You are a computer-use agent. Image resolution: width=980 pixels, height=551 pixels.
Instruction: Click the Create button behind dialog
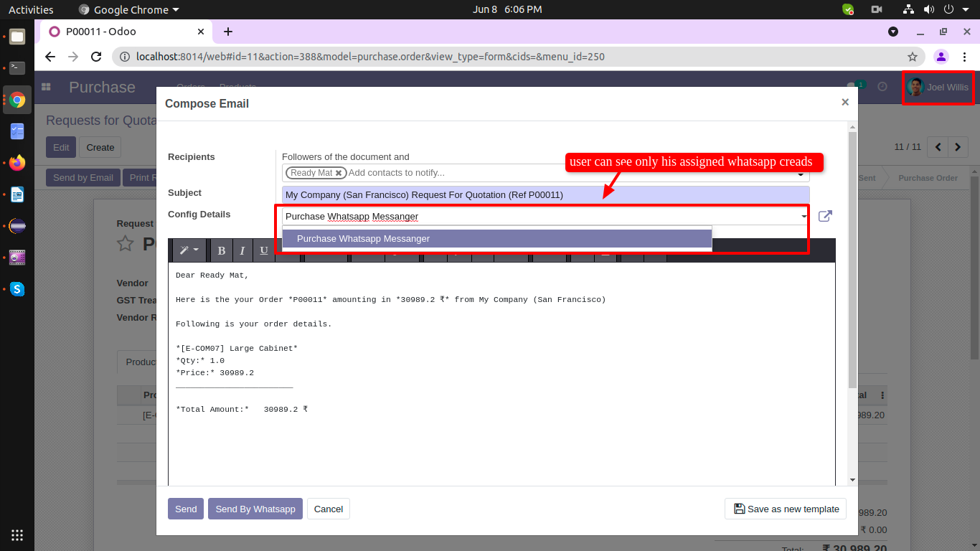(x=100, y=147)
